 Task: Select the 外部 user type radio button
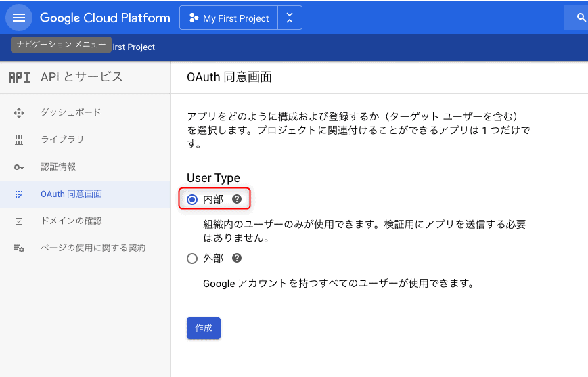tap(192, 258)
